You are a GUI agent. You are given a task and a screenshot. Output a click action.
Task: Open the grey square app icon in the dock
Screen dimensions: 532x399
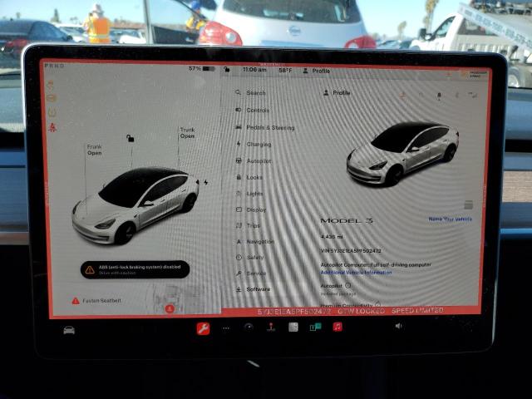click(293, 327)
